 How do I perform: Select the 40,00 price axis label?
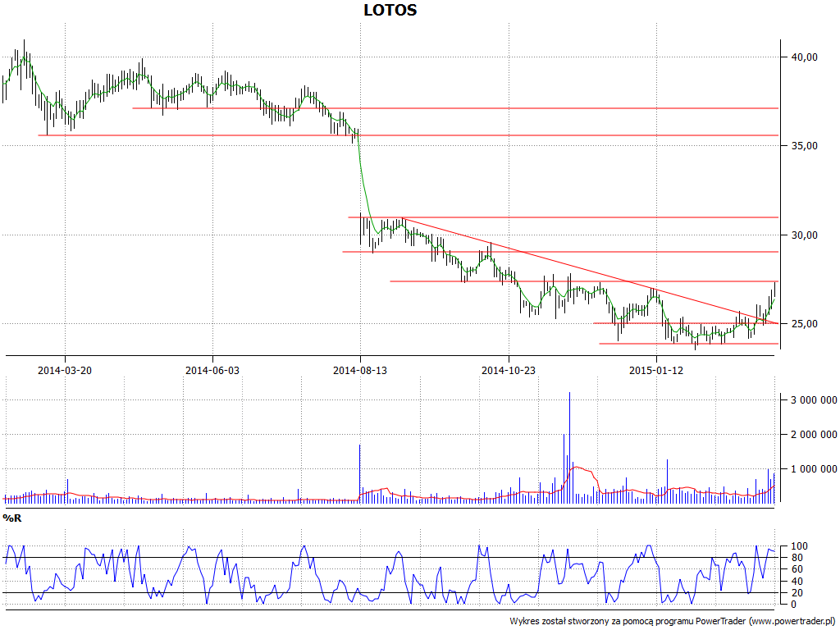pos(805,57)
